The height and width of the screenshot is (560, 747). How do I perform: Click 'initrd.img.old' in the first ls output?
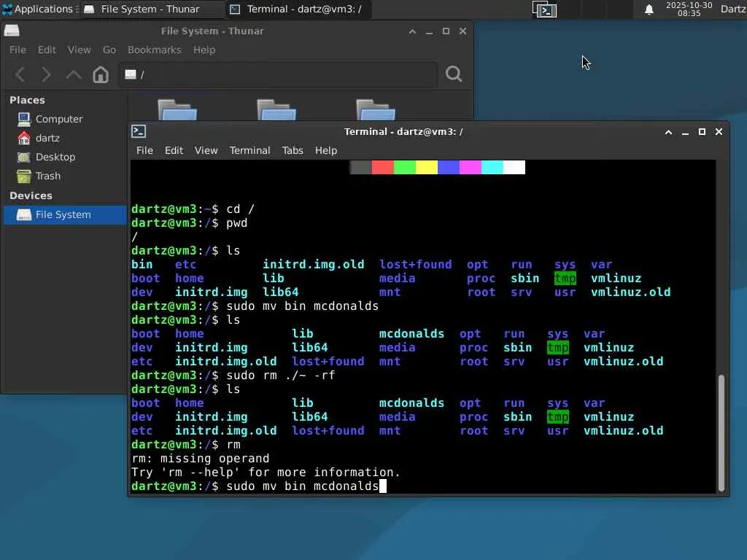pyautogui.click(x=314, y=264)
